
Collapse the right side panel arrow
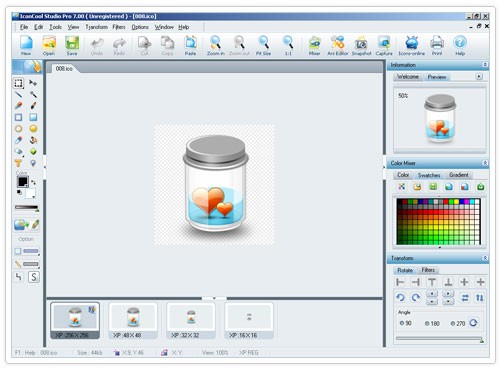(x=384, y=168)
